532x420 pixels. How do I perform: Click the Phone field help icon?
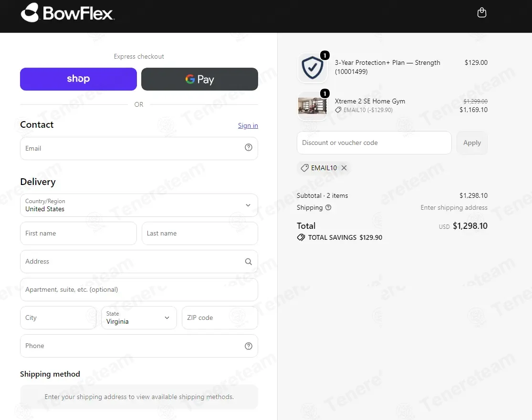click(x=249, y=346)
